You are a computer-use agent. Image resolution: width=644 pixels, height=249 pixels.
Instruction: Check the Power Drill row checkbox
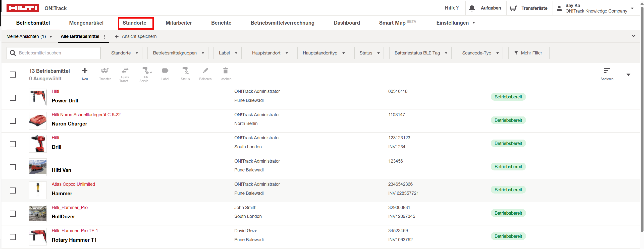click(x=13, y=98)
